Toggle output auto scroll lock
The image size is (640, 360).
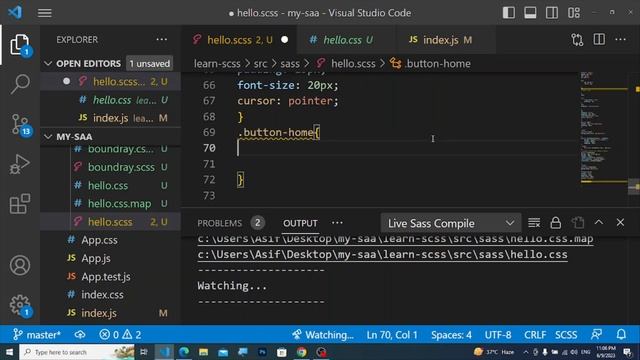(x=556, y=223)
